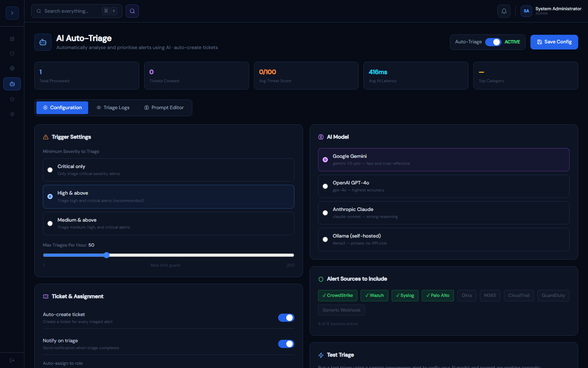Screen dimensions: 588x368
Task: Open the settings gear icon in sidebar
Action: pyautogui.click(x=12, y=114)
